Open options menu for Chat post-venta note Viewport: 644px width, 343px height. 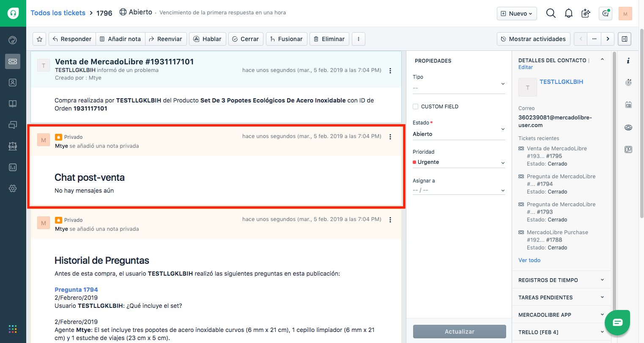tap(390, 137)
